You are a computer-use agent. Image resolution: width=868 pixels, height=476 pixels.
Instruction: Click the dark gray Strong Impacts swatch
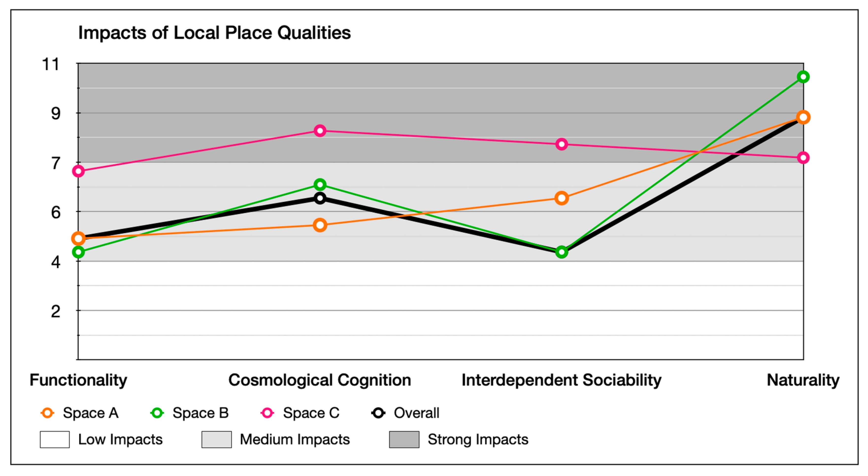[404, 439]
